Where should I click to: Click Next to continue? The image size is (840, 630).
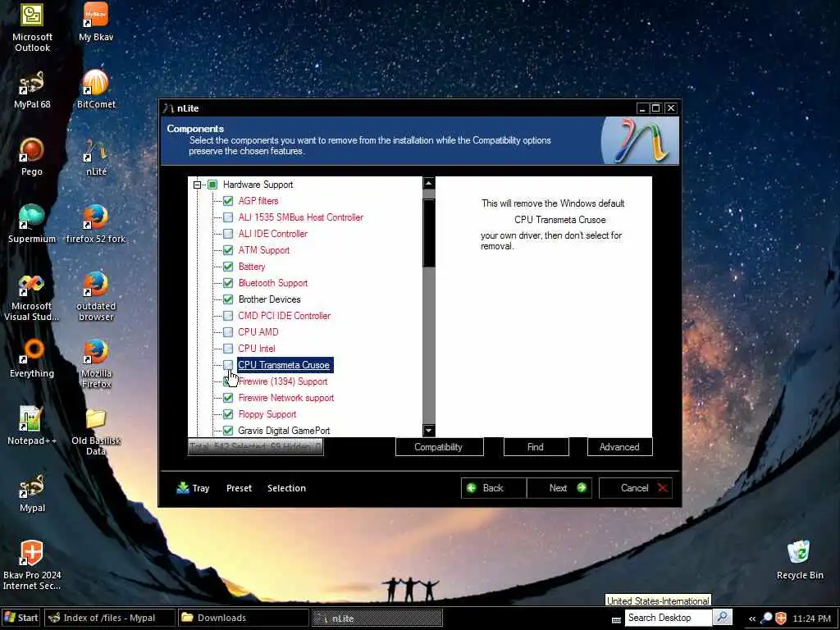(559, 488)
